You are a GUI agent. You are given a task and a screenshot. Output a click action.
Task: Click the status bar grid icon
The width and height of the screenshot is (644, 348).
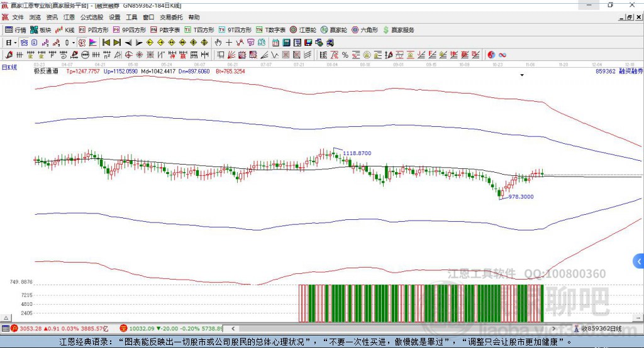point(5,329)
